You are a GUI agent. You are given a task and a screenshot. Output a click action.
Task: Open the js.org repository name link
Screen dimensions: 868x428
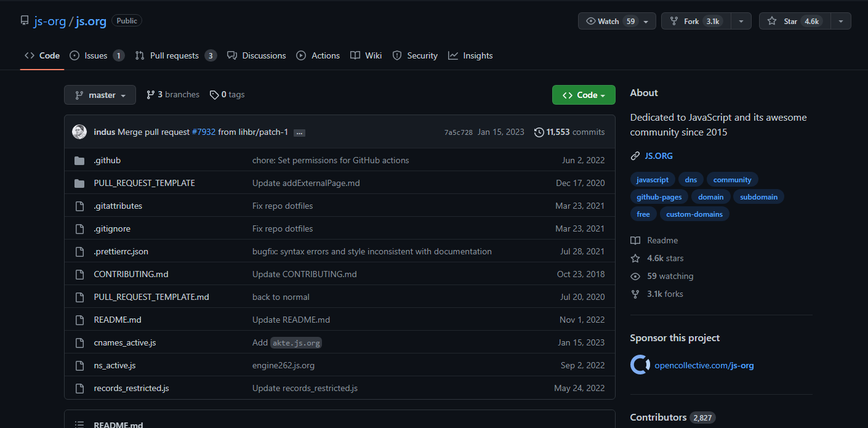tap(91, 21)
